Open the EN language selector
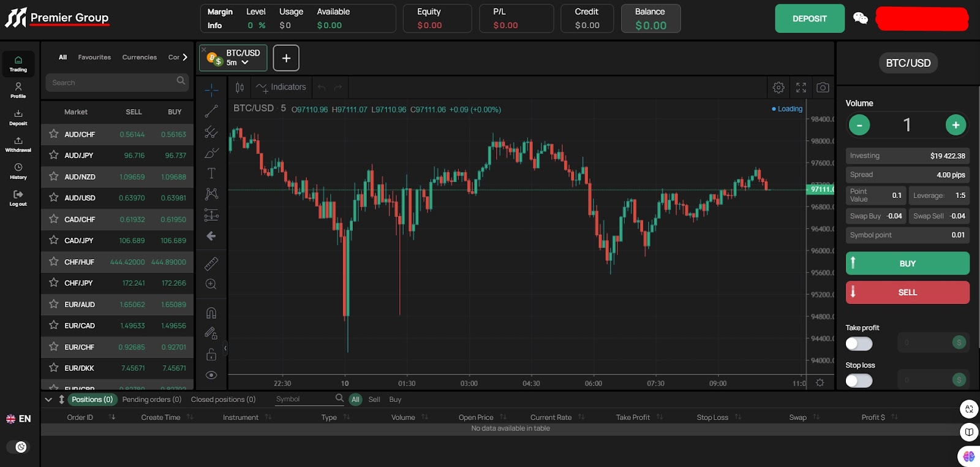980x467 pixels. (18, 419)
